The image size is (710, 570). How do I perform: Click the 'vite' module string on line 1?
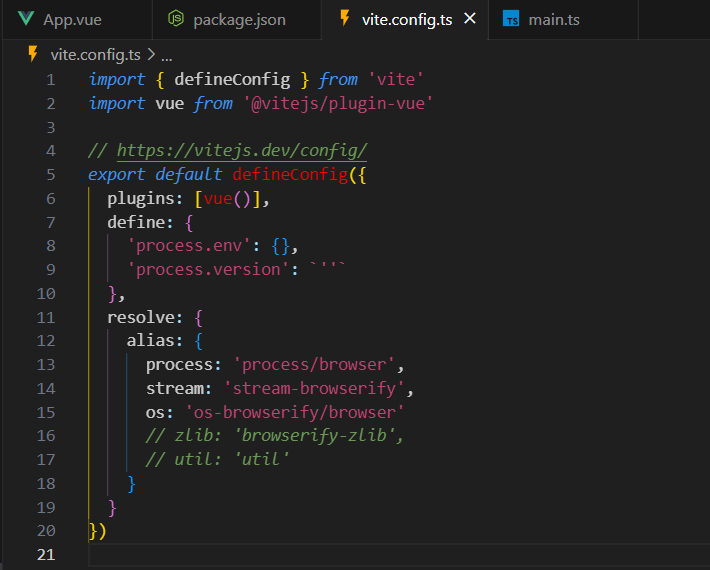[x=396, y=80]
